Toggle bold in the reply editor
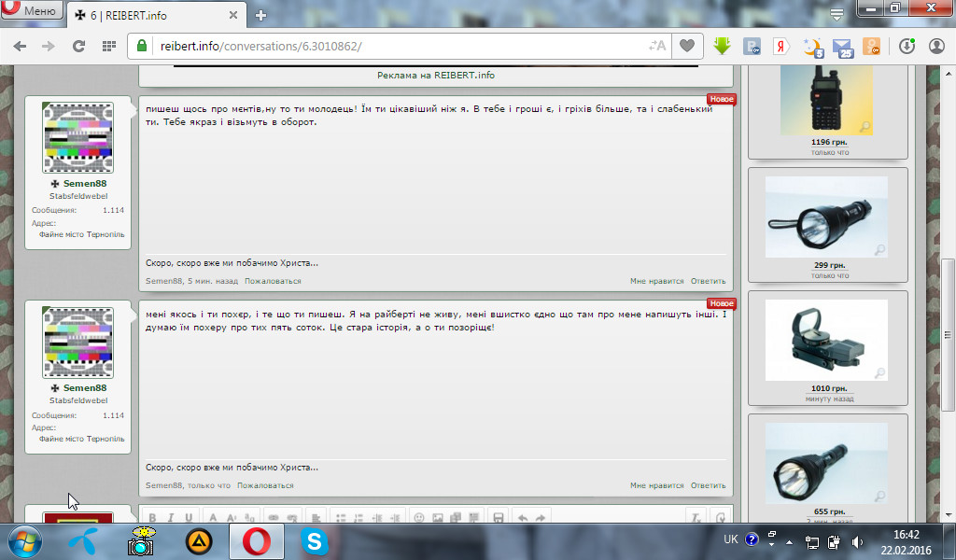Screen dimensions: 956x560 coord(152,517)
